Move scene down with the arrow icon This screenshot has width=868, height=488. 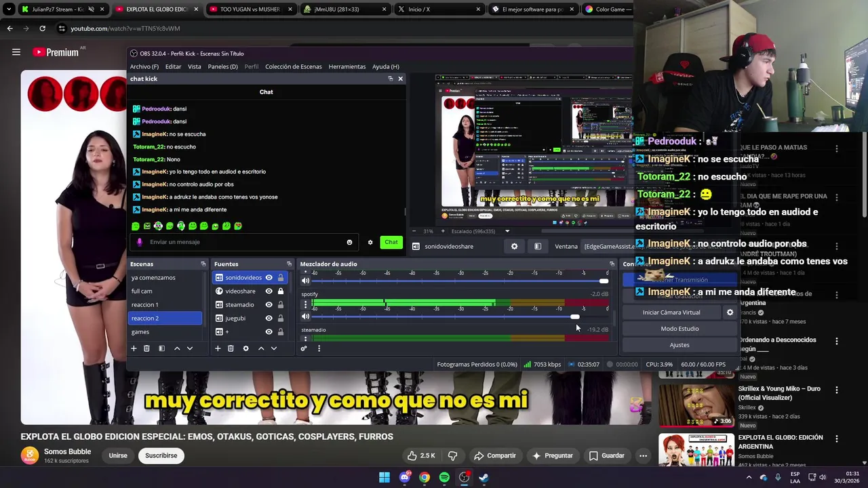[190, 348]
